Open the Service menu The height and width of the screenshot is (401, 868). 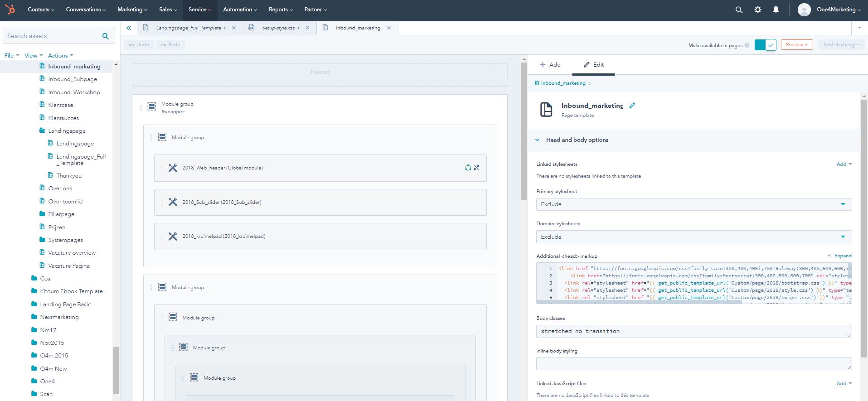click(200, 10)
